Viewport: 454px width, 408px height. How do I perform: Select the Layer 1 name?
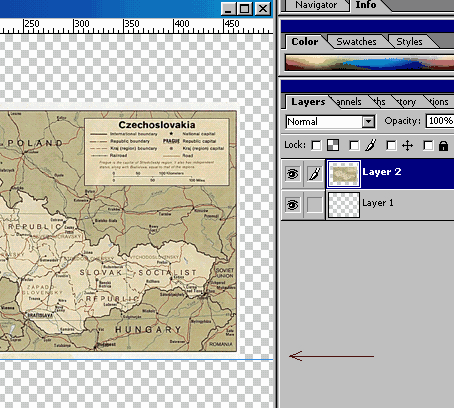pos(378,203)
